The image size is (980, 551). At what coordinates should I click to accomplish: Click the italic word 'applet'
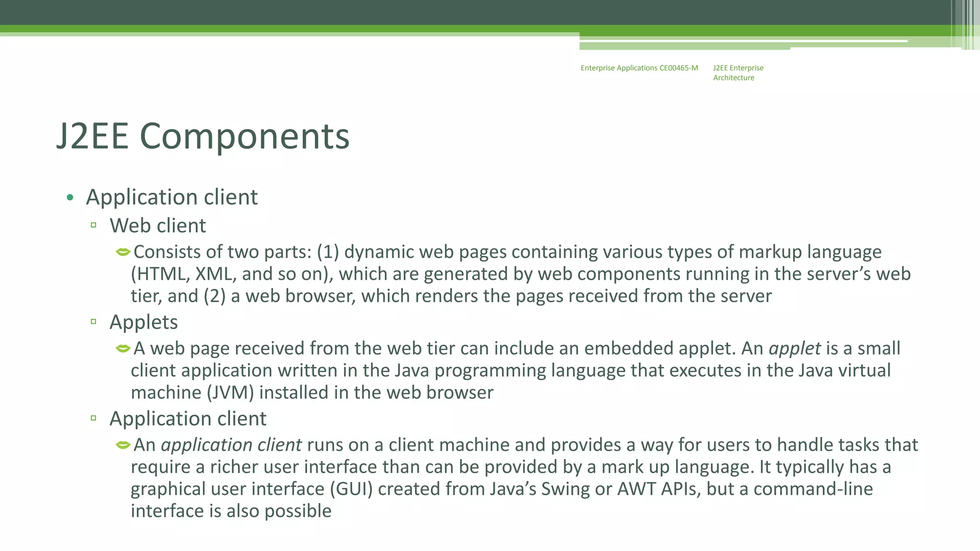pyautogui.click(x=794, y=348)
